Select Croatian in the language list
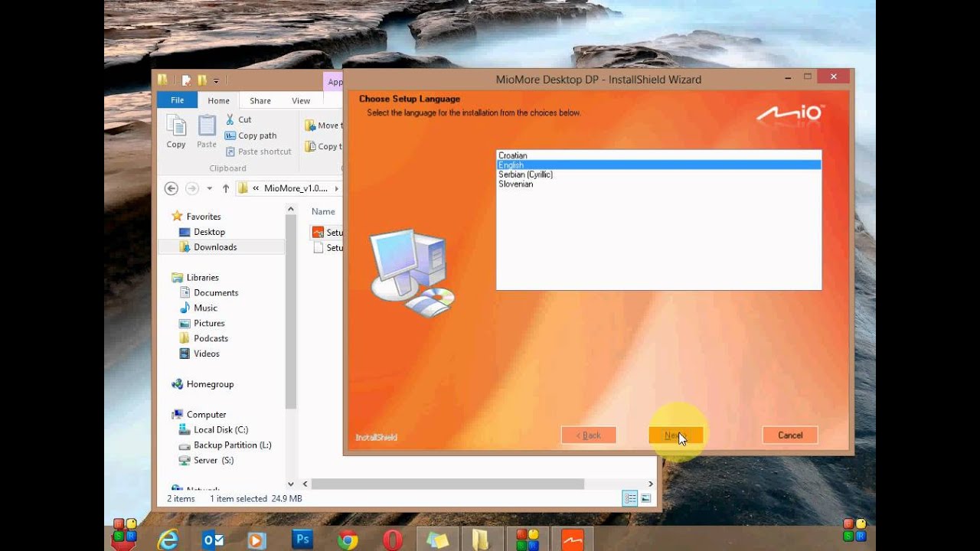The image size is (980, 551). click(658, 155)
